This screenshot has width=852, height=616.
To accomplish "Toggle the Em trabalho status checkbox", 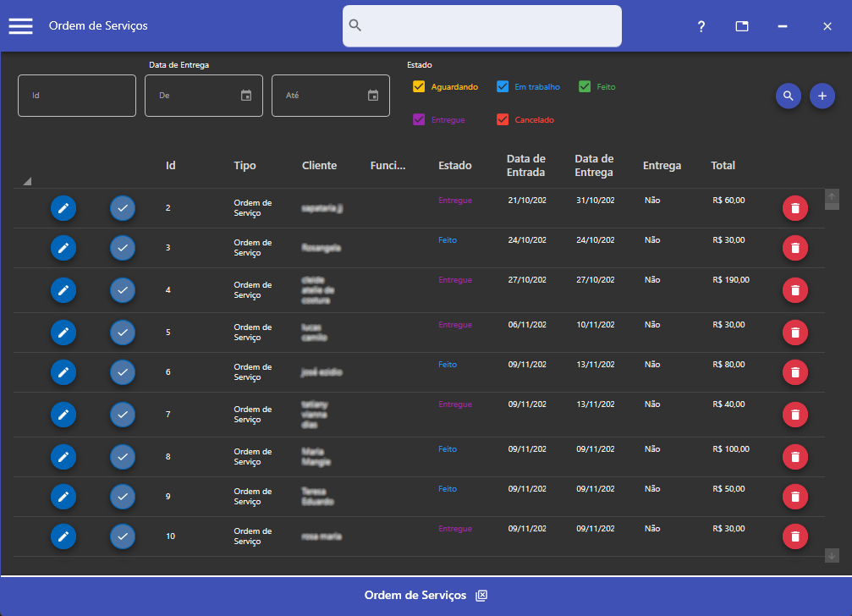I will click(503, 87).
